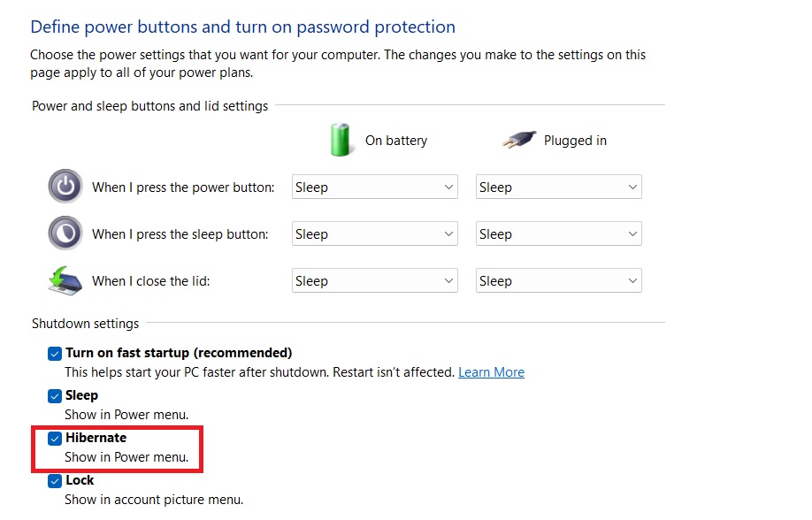Uncheck Sleep in Power menu
This screenshot has height=520, width=812.
click(x=55, y=395)
